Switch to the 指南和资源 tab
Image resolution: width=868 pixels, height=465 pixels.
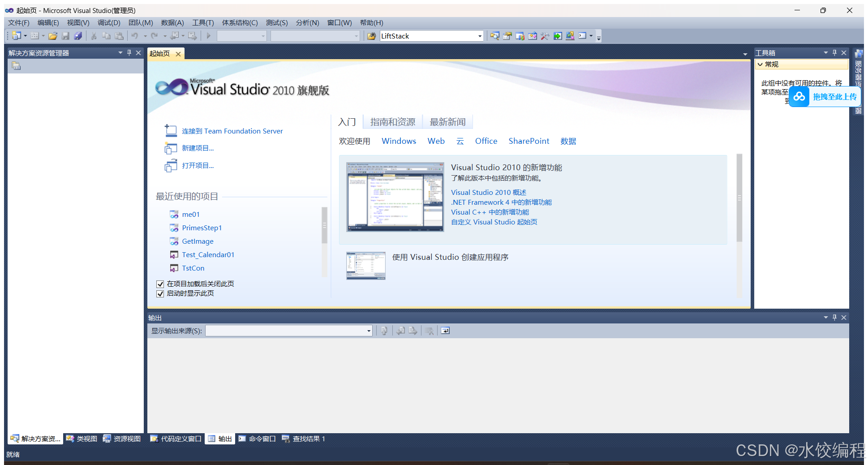click(x=393, y=122)
